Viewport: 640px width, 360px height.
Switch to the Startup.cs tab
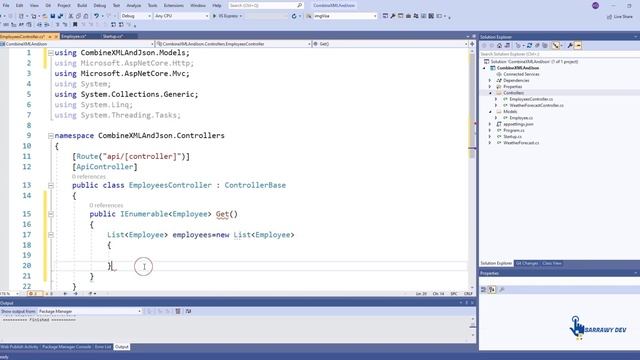(x=112, y=36)
